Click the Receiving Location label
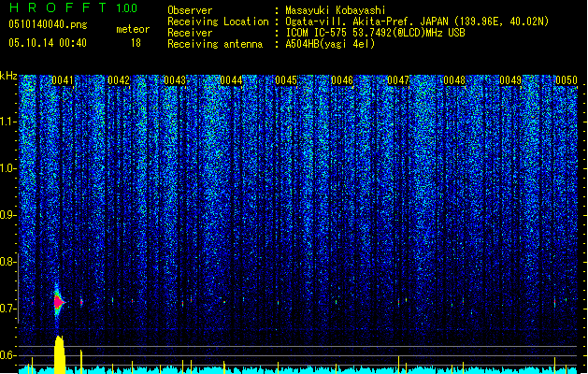The height and width of the screenshot is (374, 588). pyautogui.click(x=218, y=22)
